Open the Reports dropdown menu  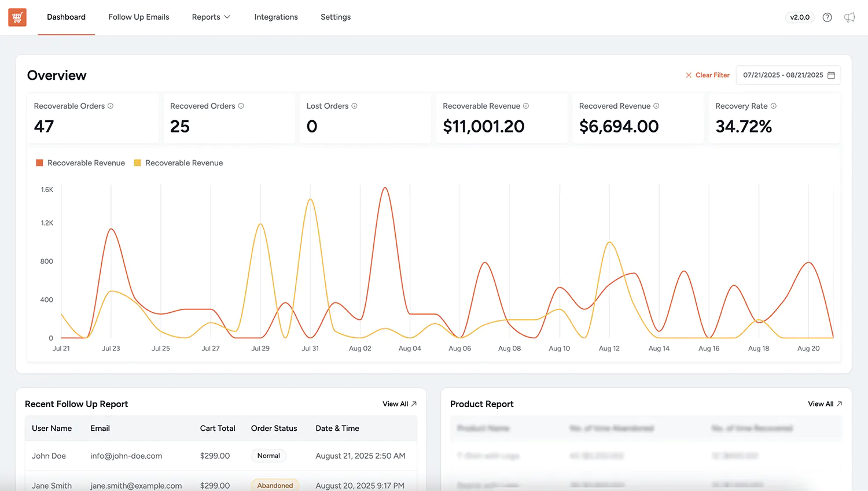(x=211, y=17)
